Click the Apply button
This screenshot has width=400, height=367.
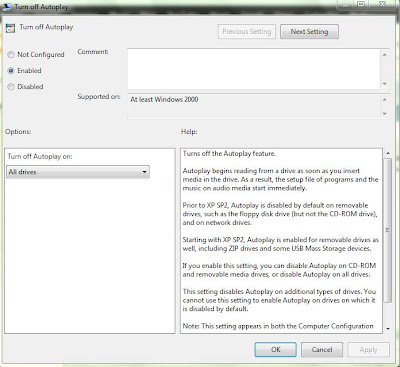coord(368,350)
